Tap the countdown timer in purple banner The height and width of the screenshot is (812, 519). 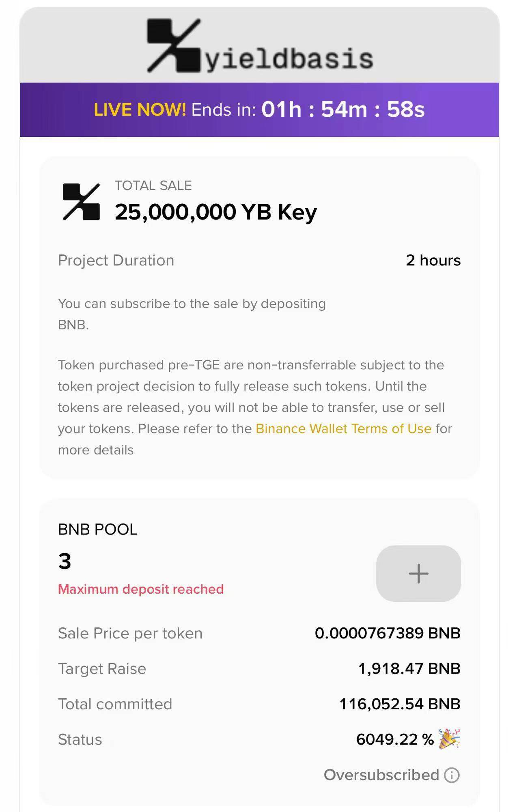[343, 110]
